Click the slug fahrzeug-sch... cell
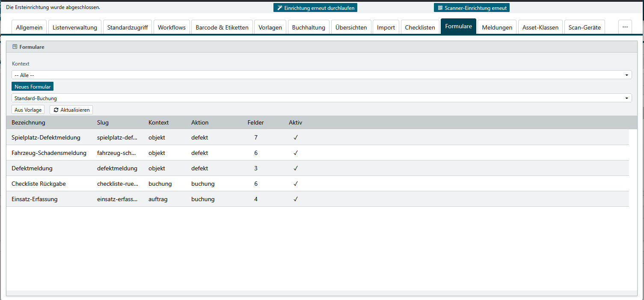 116,153
